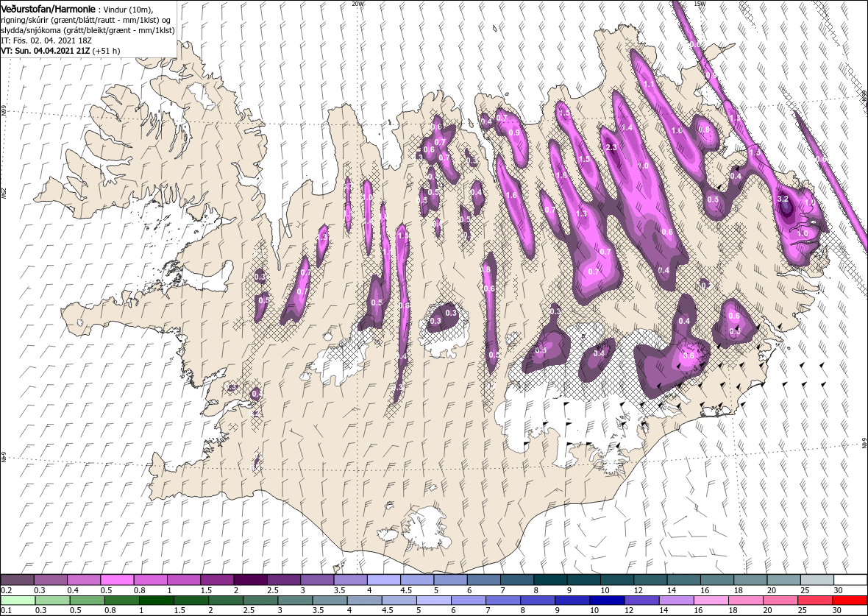Click the '1.1' precipitation value in the northeast
The height and width of the screenshot is (616, 868).
click(650, 84)
